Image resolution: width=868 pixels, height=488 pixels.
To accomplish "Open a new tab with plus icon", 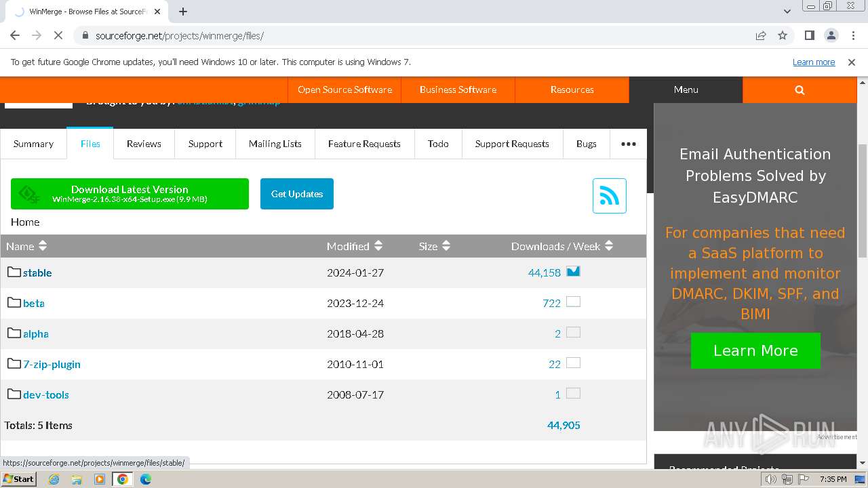I will point(183,12).
